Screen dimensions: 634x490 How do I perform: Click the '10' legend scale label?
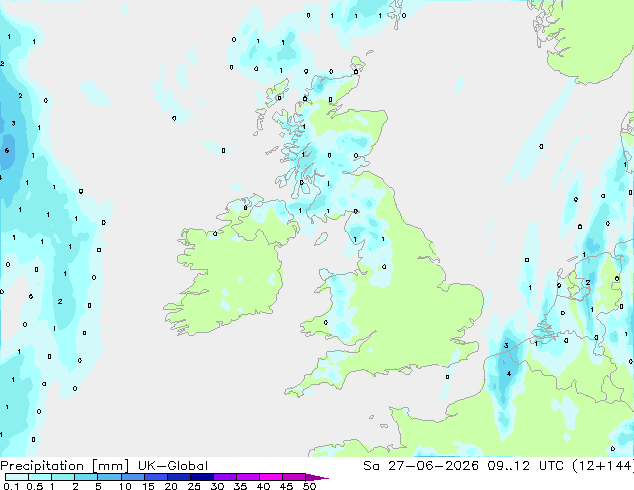pos(125,486)
